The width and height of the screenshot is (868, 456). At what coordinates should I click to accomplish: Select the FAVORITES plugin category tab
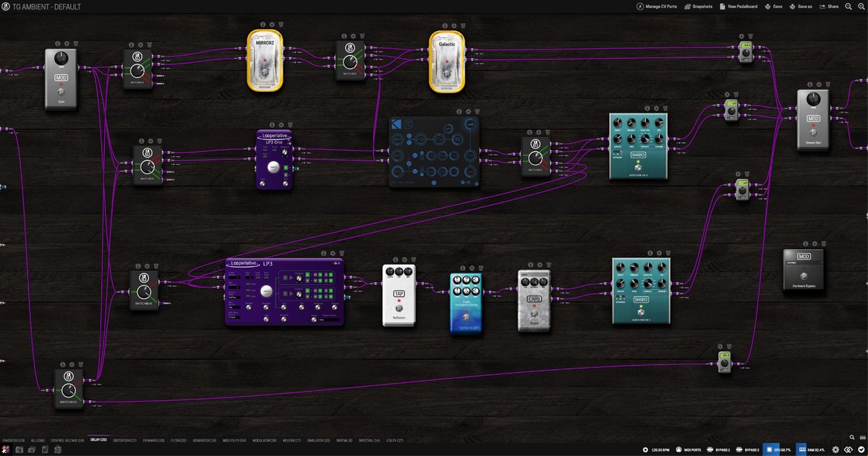tap(13, 440)
